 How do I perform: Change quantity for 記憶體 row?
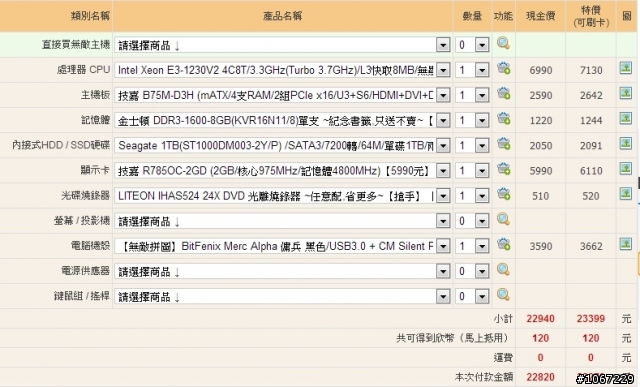[472, 121]
